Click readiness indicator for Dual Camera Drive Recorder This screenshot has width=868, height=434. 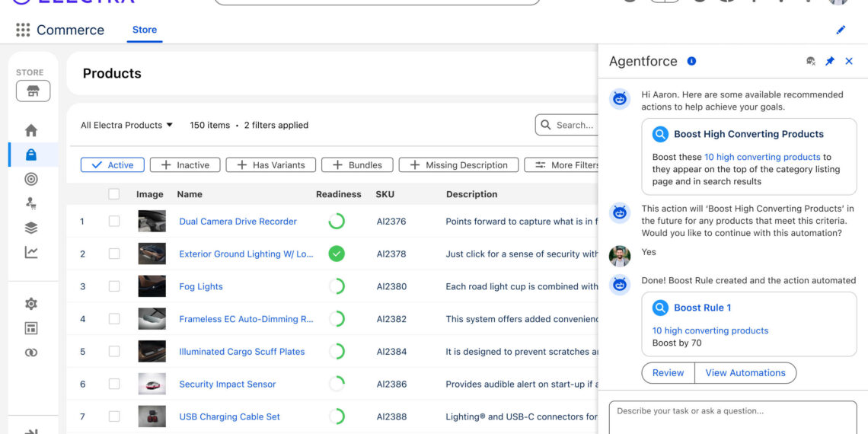tap(337, 222)
